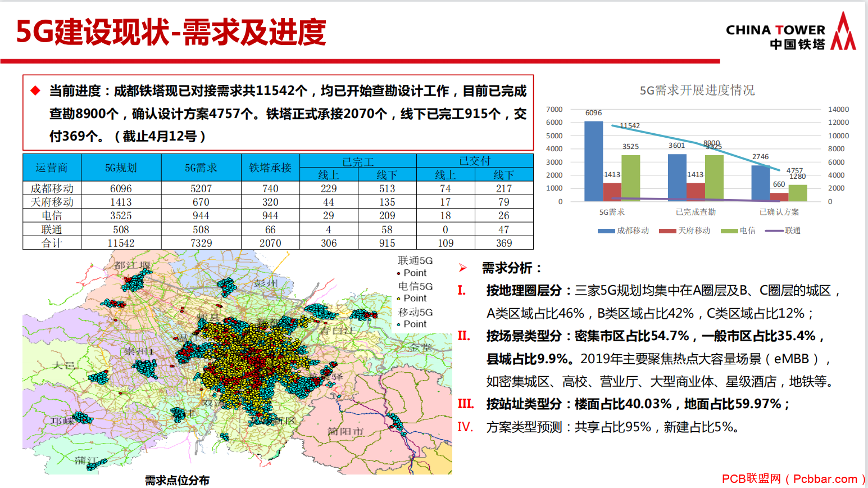Select the slide title 5G建设现状-需求及进度
Screen dimensions: 868x488
tap(171, 32)
